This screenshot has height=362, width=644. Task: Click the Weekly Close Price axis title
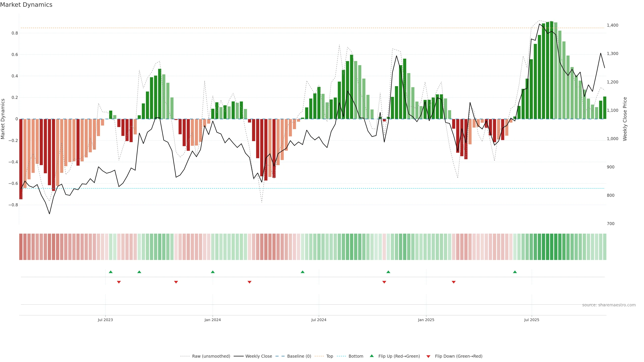pos(625,119)
